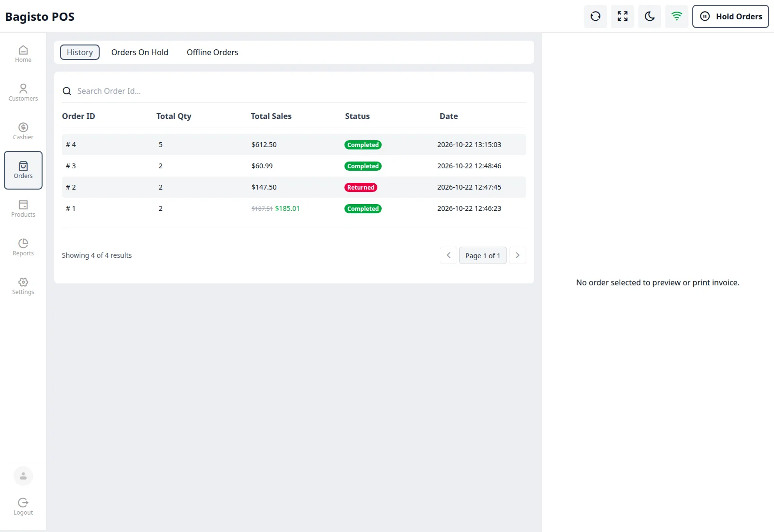Click the green Wi-Fi status icon

pos(677,16)
